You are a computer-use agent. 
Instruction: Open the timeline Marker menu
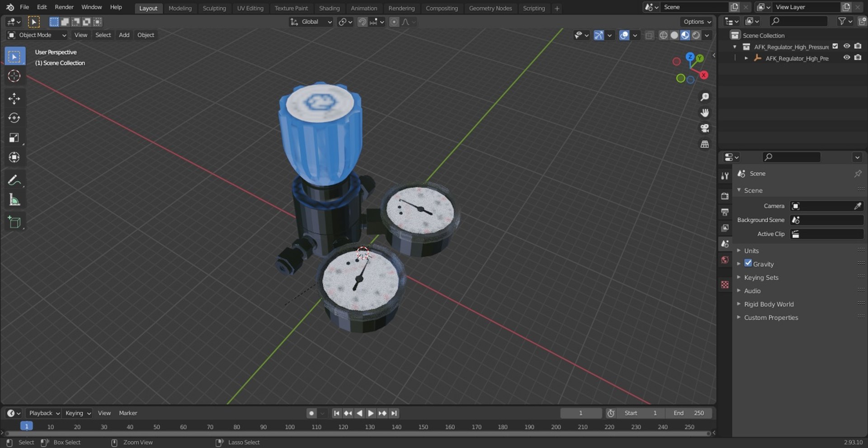(x=128, y=413)
